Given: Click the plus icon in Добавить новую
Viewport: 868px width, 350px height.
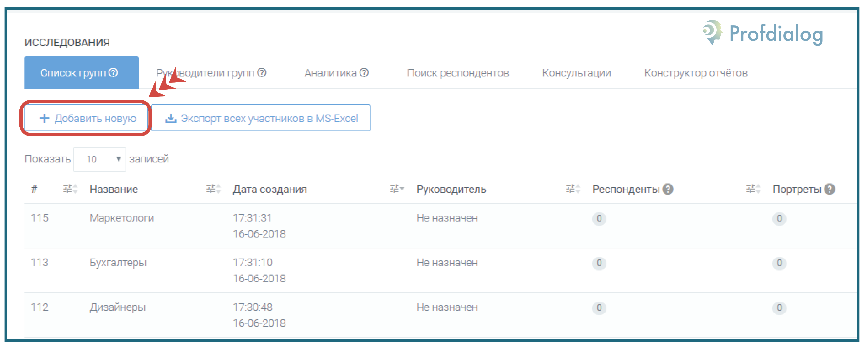Looking at the screenshot, I should (44, 118).
